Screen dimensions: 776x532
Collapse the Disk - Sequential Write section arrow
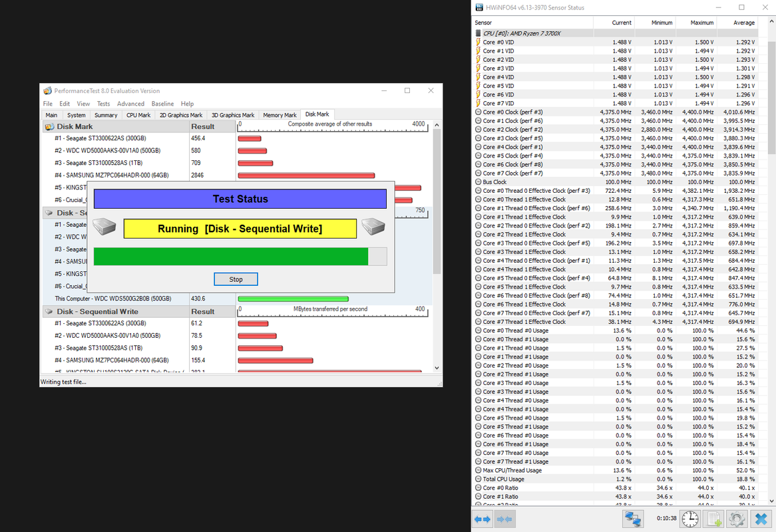[x=49, y=311]
